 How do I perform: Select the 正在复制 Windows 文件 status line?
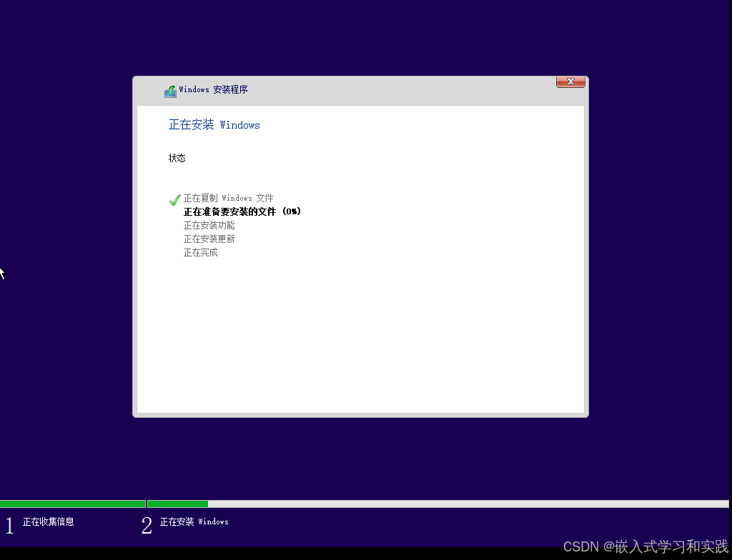pyautogui.click(x=228, y=199)
